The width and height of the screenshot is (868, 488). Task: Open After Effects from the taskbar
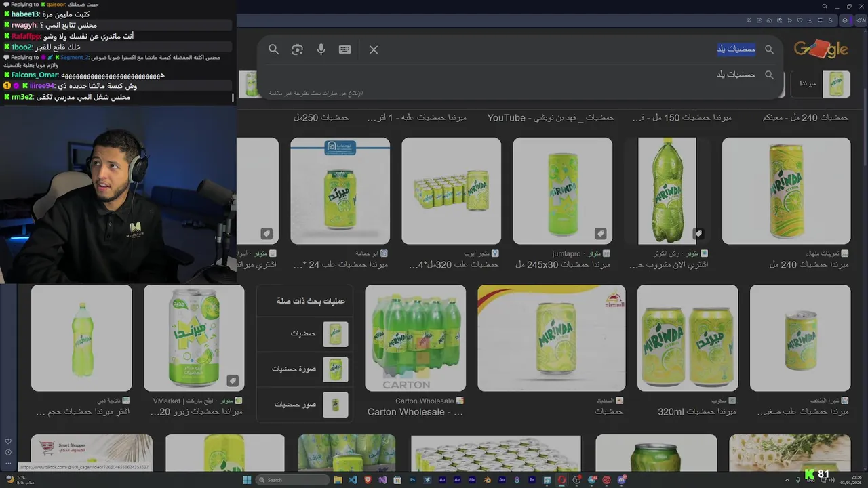click(x=457, y=480)
